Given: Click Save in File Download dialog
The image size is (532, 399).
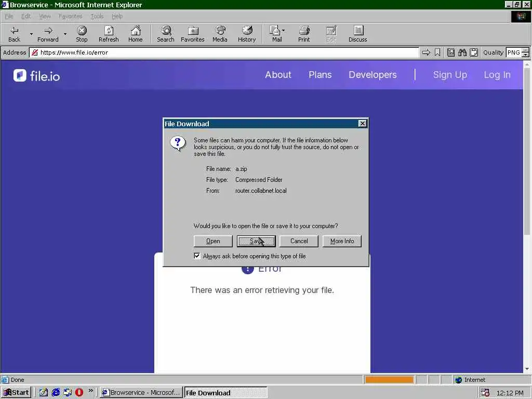Looking at the screenshot, I should (x=256, y=241).
